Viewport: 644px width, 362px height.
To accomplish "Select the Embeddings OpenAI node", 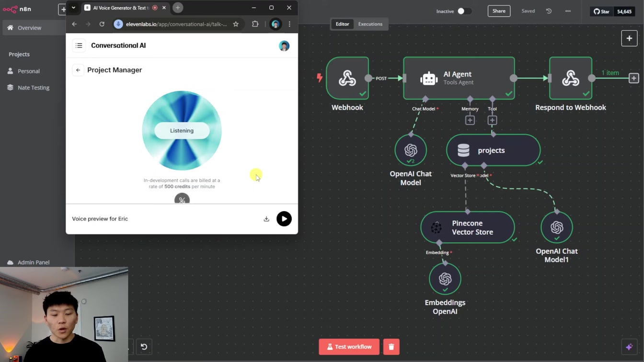I will coord(445,279).
